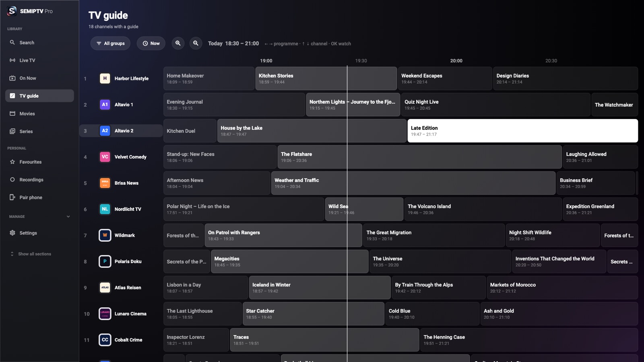Image resolution: width=644 pixels, height=362 pixels.
Task: Select Megacities programme
Action: [x=290, y=261]
